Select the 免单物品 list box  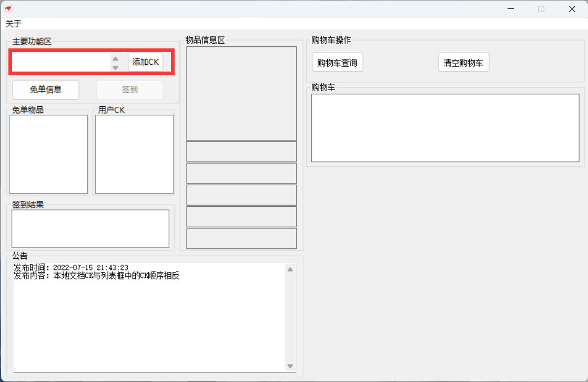(48, 154)
